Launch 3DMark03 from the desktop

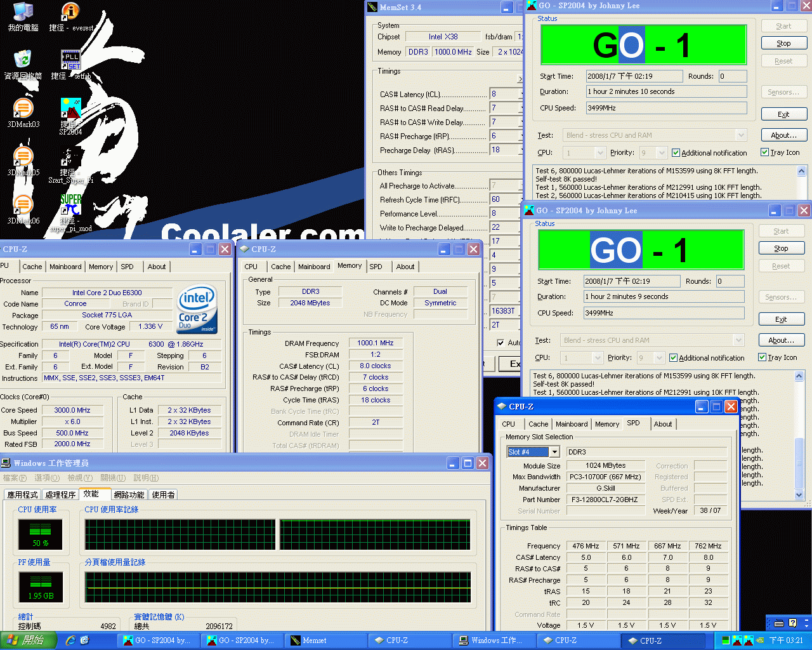(x=23, y=107)
